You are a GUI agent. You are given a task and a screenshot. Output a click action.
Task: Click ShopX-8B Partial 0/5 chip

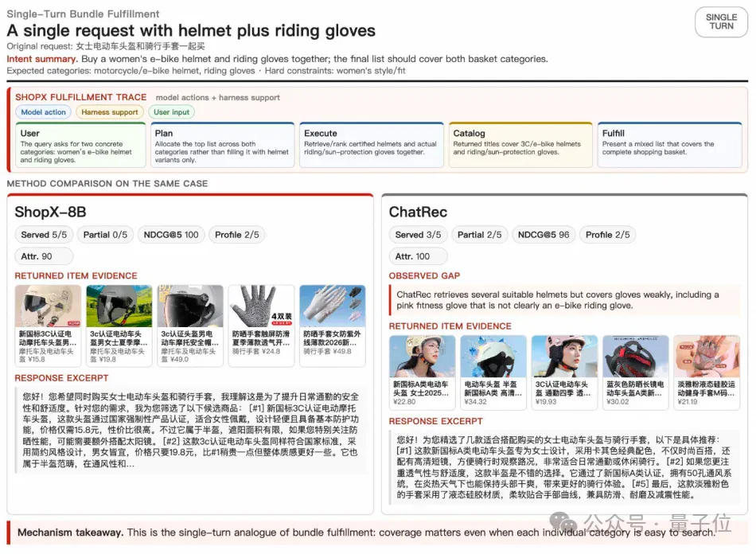(105, 235)
